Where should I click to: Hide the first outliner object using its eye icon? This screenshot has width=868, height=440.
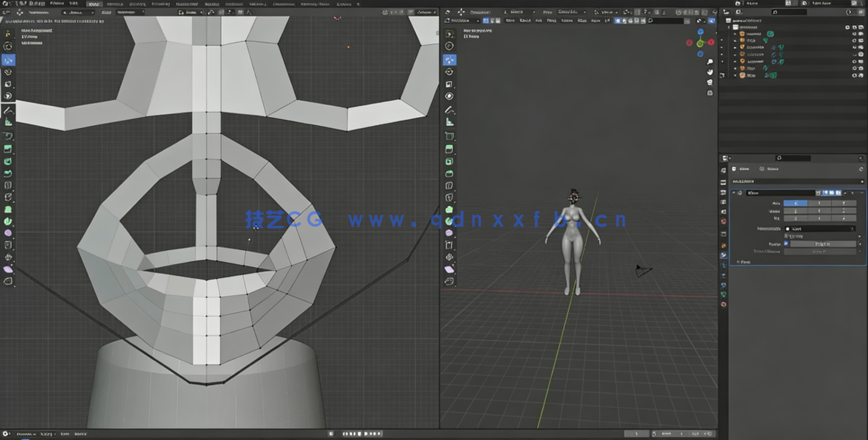tap(854, 34)
